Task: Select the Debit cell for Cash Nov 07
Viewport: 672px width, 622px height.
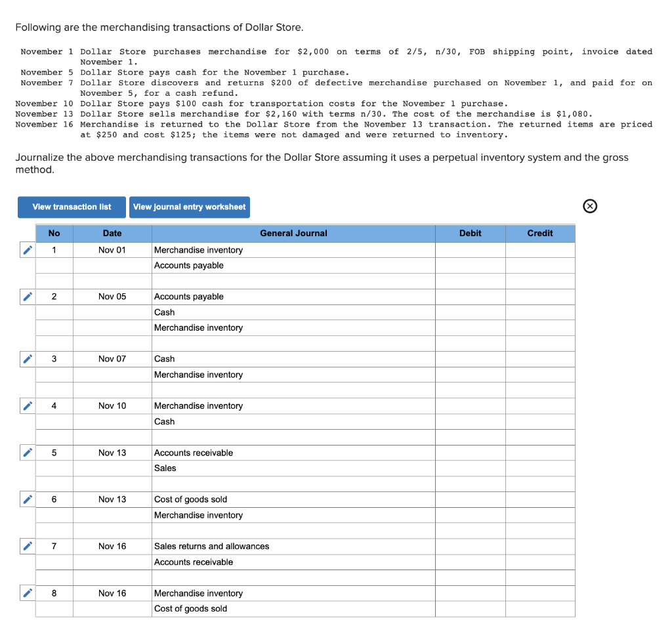Action: coord(470,359)
